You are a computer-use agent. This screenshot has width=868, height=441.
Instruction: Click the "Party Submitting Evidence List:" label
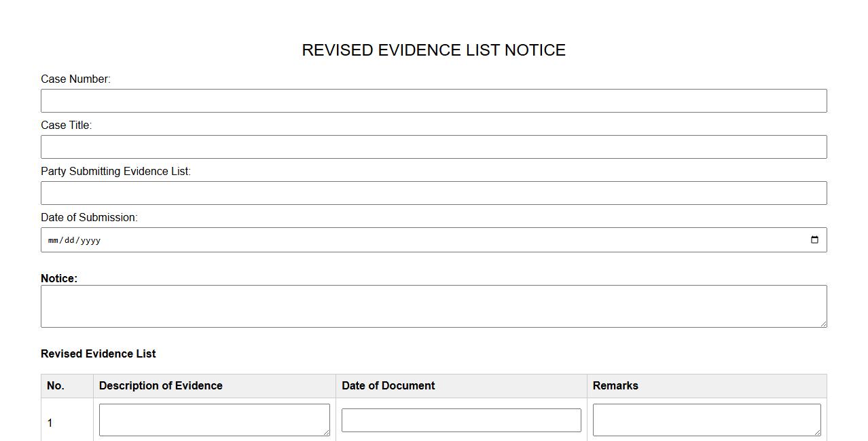pos(115,172)
